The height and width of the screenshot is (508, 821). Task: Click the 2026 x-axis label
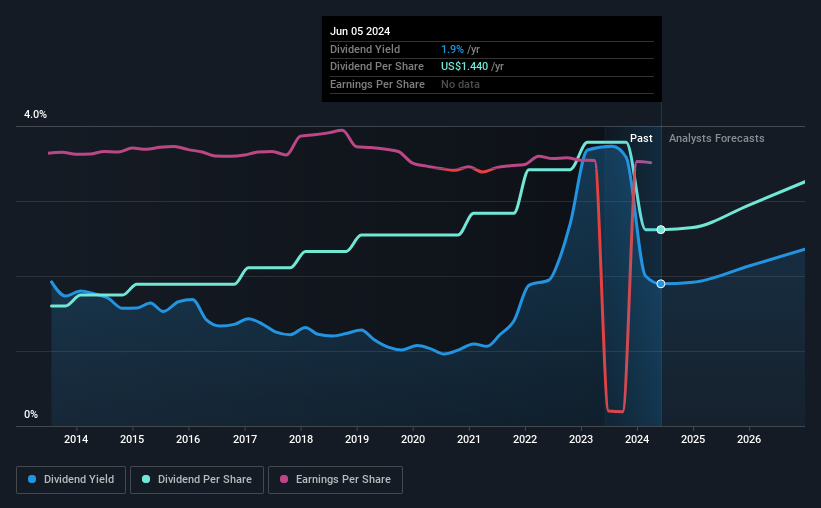click(749, 439)
